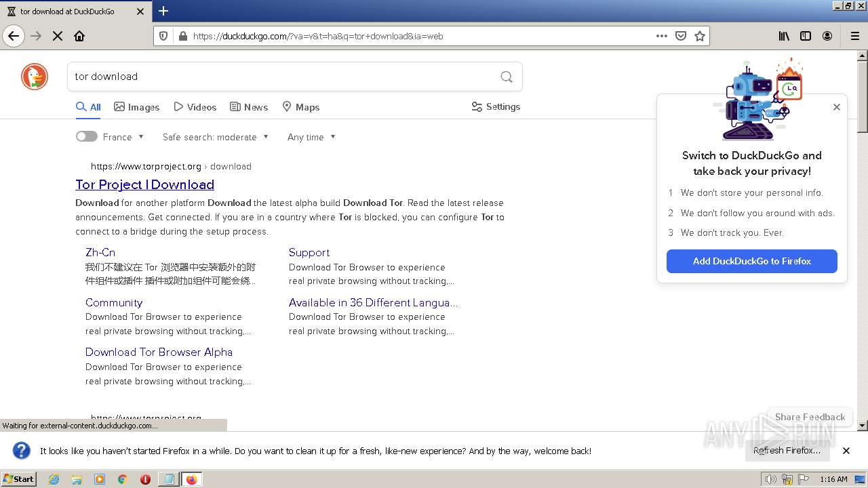868x488 pixels.
Task: Open the Community sitelink
Action: point(114,302)
